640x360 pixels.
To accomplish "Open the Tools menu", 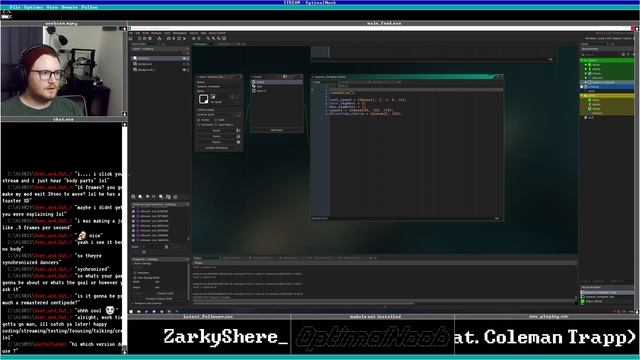I will tap(167, 33).
